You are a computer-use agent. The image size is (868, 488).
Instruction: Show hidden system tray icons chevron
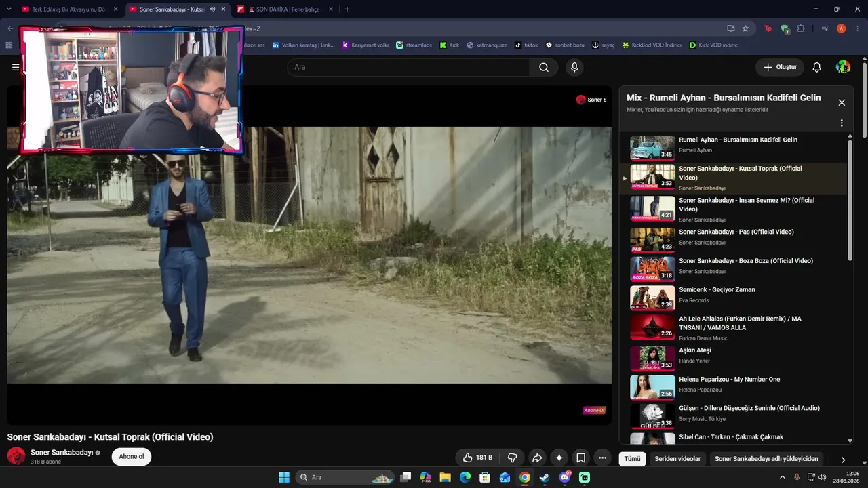(783, 477)
